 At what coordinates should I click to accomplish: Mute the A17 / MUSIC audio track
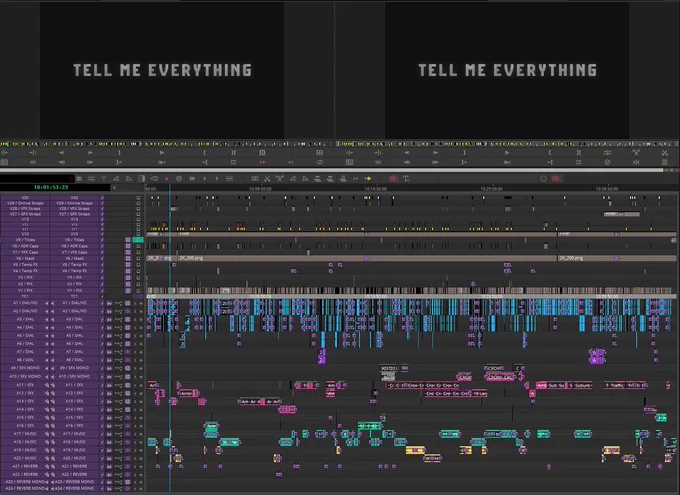(x=141, y=434)
